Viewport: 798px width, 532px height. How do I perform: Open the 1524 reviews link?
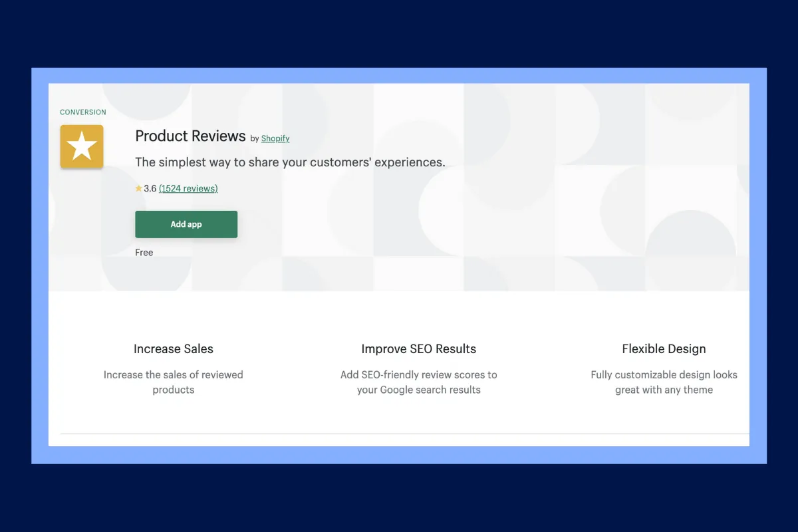[x=188, y=189]
